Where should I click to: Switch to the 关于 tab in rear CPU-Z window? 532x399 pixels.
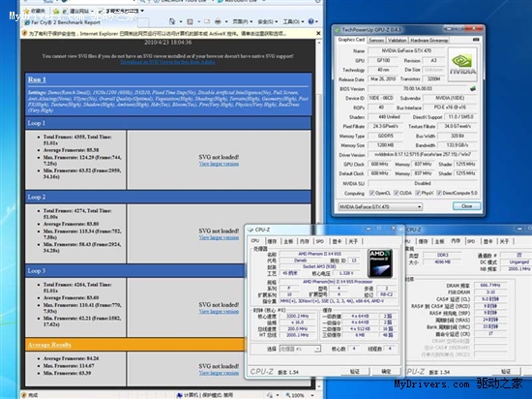pos(505,241)
